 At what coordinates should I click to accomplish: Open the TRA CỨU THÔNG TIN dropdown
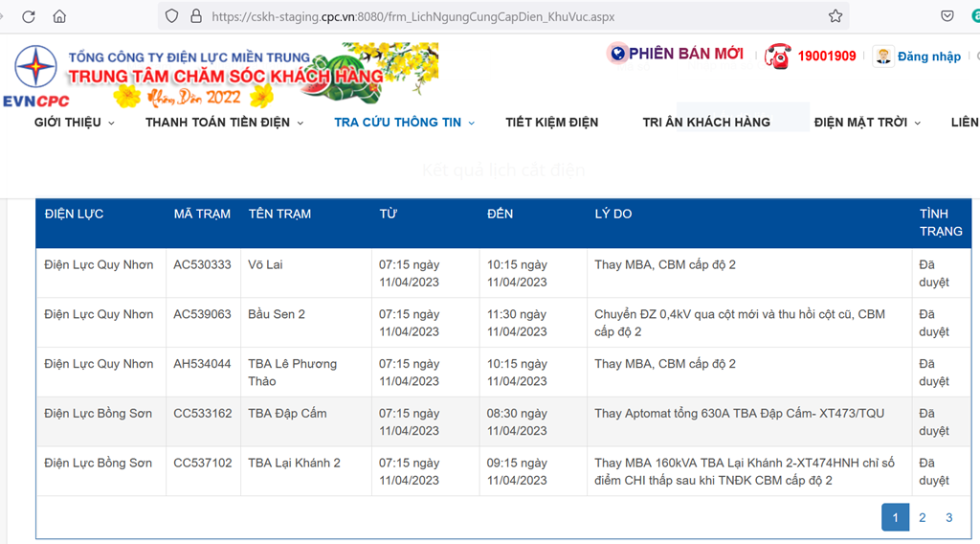pyautogui.click(x=405, y=123)
